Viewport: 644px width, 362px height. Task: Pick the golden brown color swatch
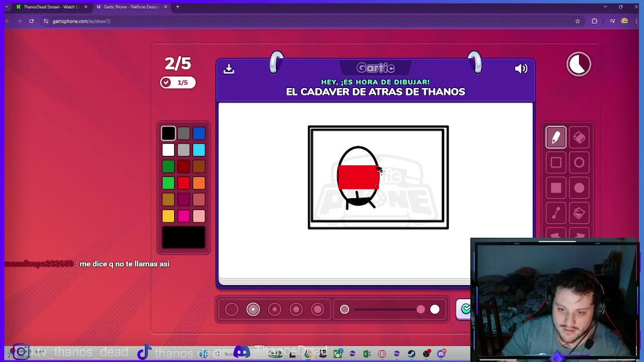(x=169, y=200)
